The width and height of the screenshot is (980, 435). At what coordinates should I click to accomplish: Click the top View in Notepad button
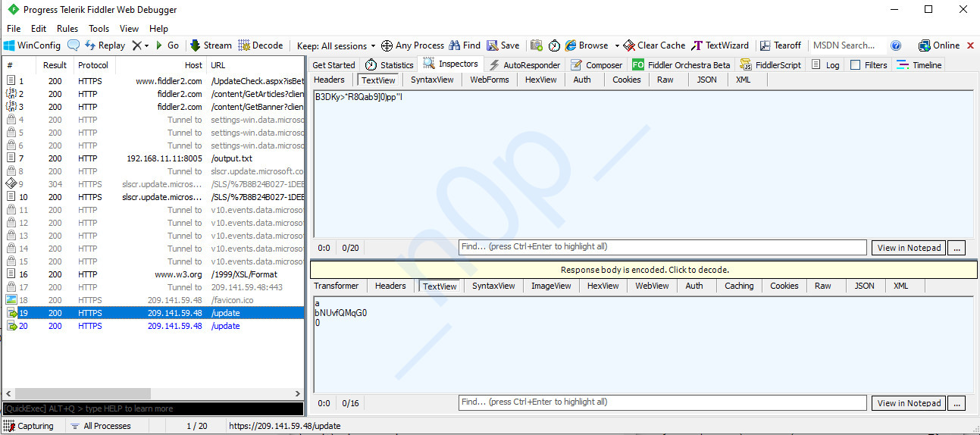pyautogui.click(x=909, y=248)
